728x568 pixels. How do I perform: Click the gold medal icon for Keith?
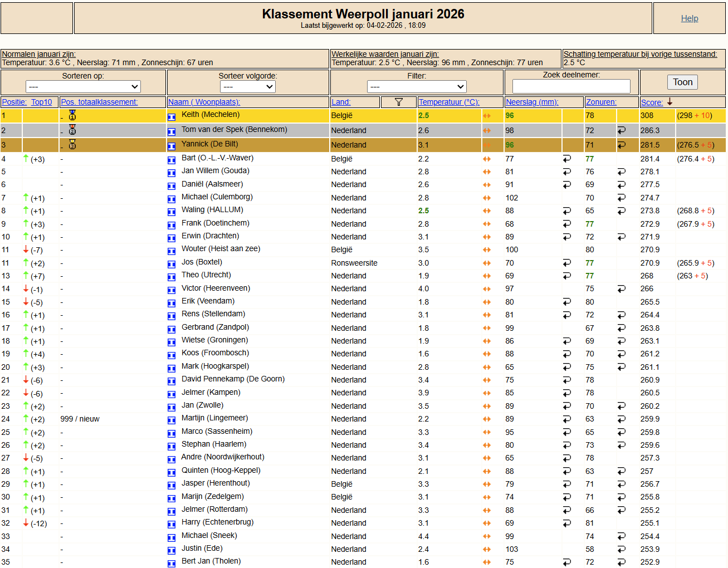point(72,115)
